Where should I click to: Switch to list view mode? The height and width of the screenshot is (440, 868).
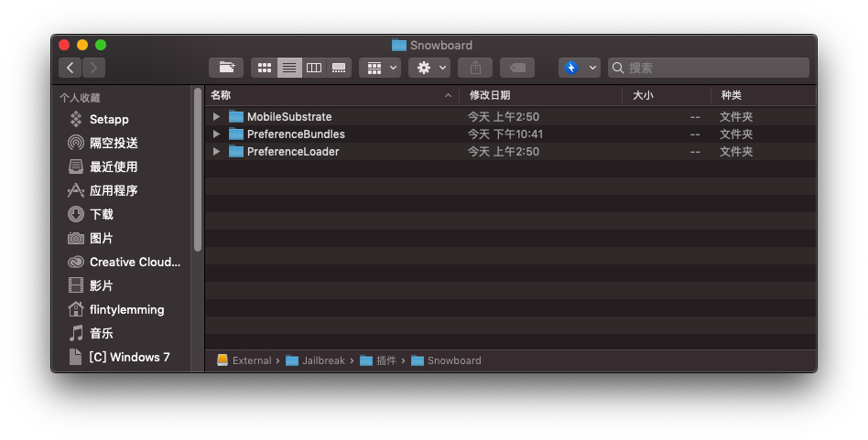pos(289,68)
